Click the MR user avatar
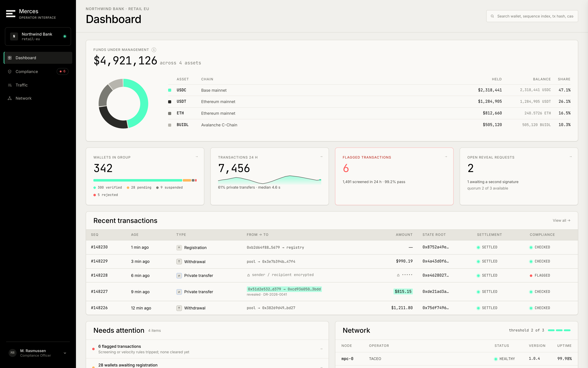Viewport: 588px width, 368px height. click(x=13, y=353)
